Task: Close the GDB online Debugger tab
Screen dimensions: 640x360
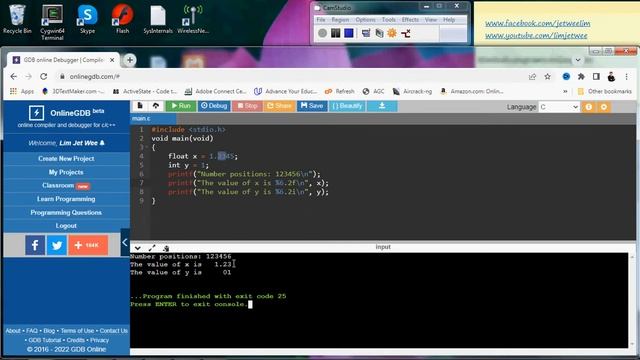Action: 112,60
